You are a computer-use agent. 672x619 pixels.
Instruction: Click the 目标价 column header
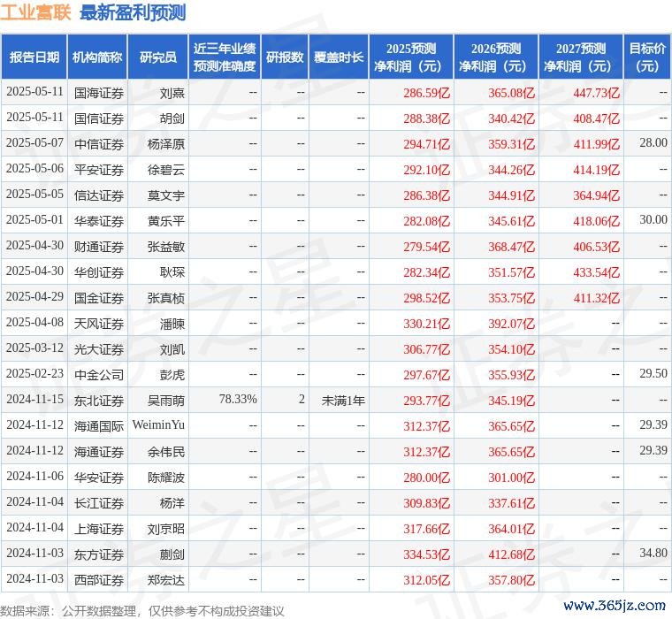[647, 57]
